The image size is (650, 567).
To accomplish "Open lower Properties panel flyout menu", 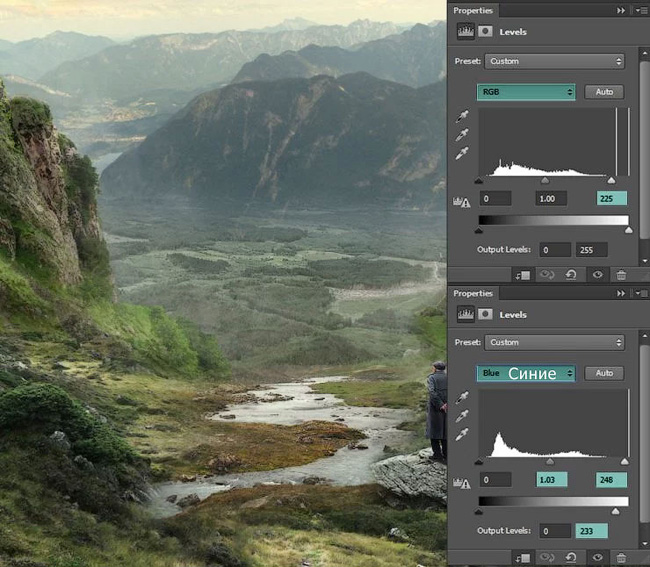I will pyautogui.click(x=642, y=293).
